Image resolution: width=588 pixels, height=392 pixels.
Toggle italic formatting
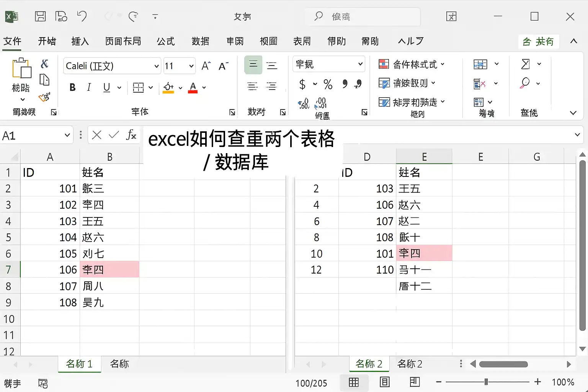tap(89, 87)
